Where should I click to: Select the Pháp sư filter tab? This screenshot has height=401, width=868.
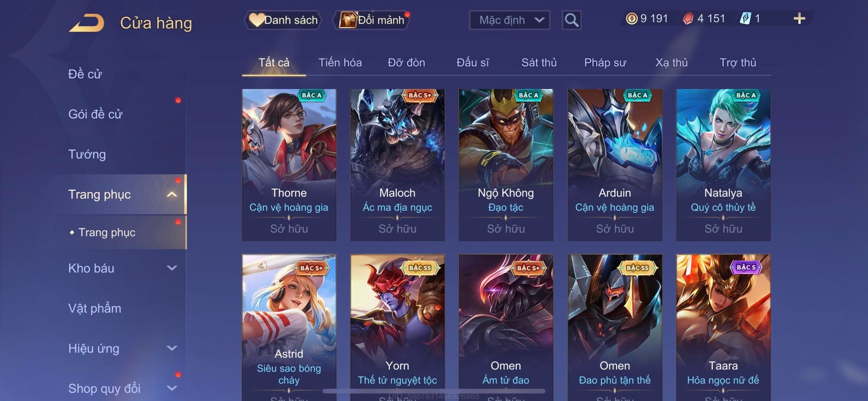pos(605,63)
